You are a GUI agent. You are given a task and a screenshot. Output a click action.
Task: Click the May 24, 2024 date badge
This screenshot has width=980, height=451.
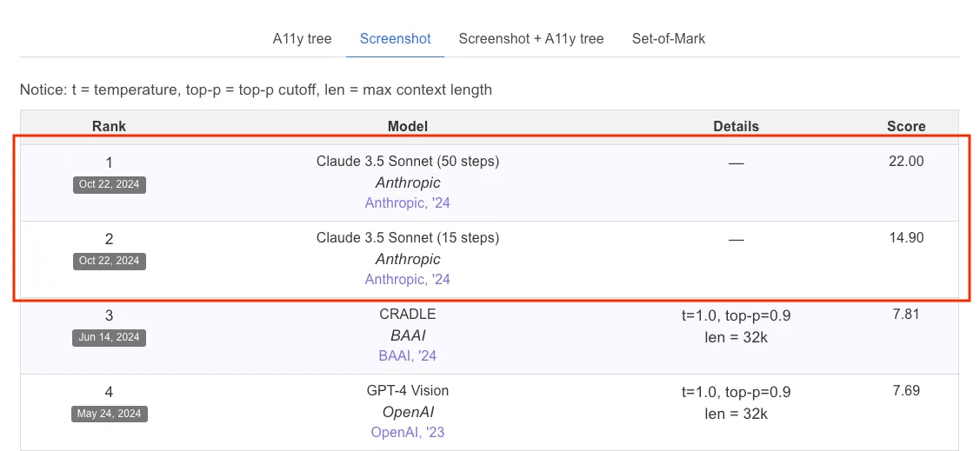(109, 414)
